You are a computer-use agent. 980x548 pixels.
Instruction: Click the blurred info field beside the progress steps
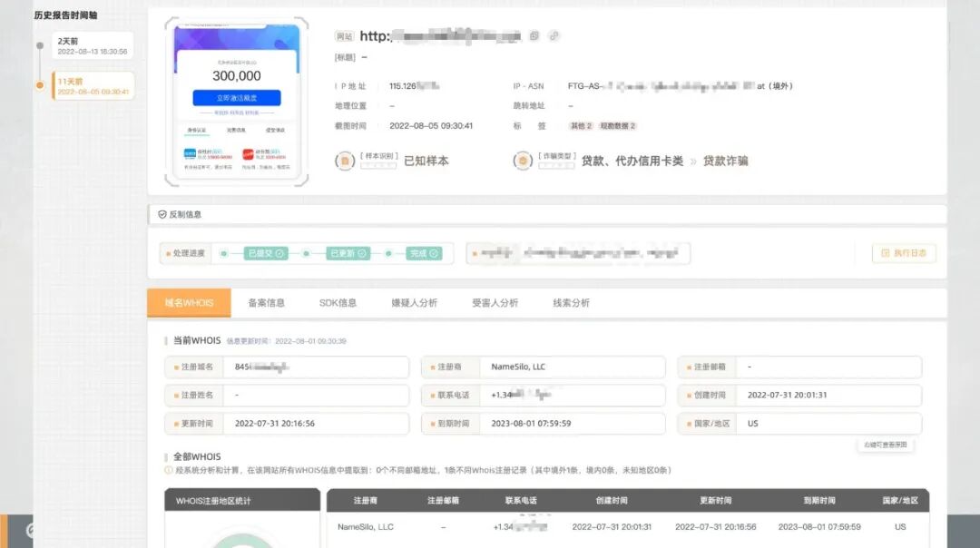click(578, 253)
